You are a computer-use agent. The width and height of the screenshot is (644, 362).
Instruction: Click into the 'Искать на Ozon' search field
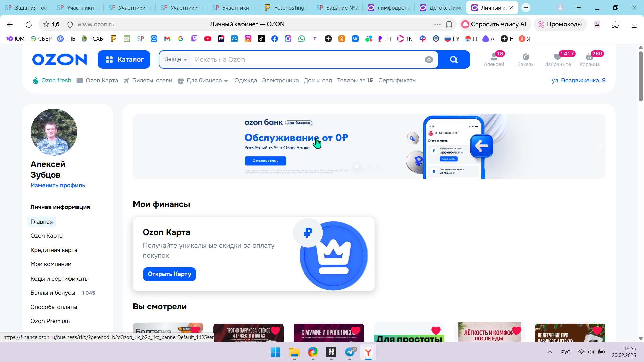coord(302,60)
